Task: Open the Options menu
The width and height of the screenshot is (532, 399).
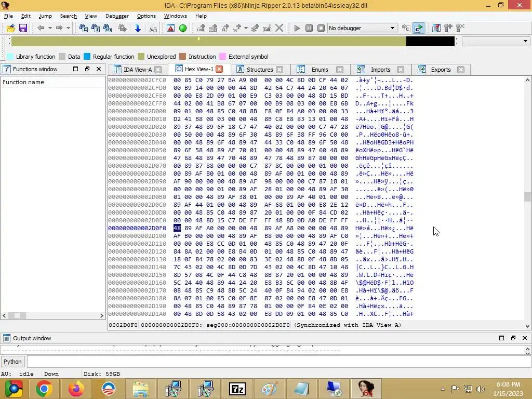Action: coord(146,16)
